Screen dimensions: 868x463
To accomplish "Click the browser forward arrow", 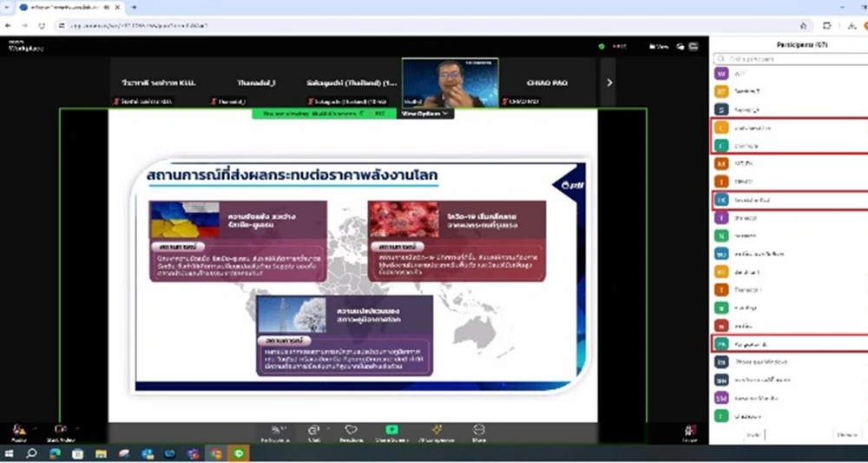I will click(x=25, y=25).
